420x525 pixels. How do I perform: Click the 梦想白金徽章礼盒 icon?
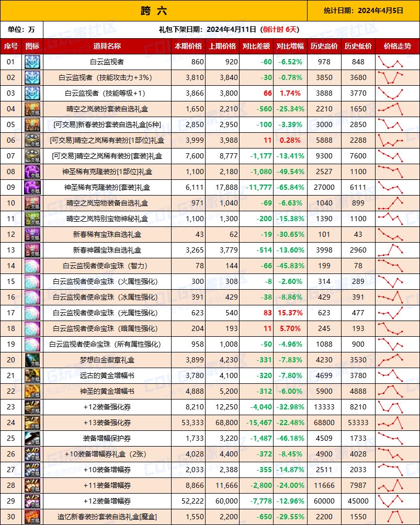click(32, 360)
